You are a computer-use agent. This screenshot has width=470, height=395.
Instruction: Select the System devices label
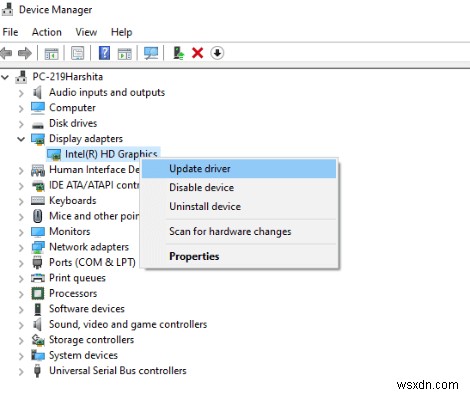[83, 355]
